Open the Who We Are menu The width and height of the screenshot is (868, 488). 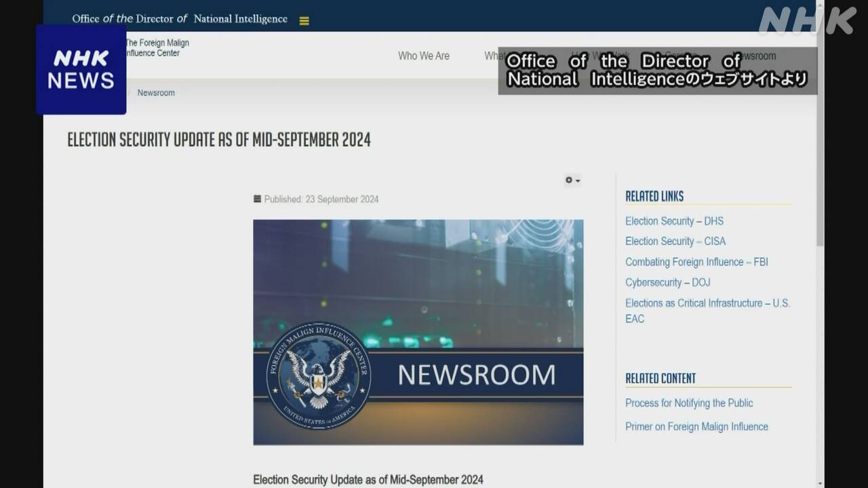pos(424,56)
